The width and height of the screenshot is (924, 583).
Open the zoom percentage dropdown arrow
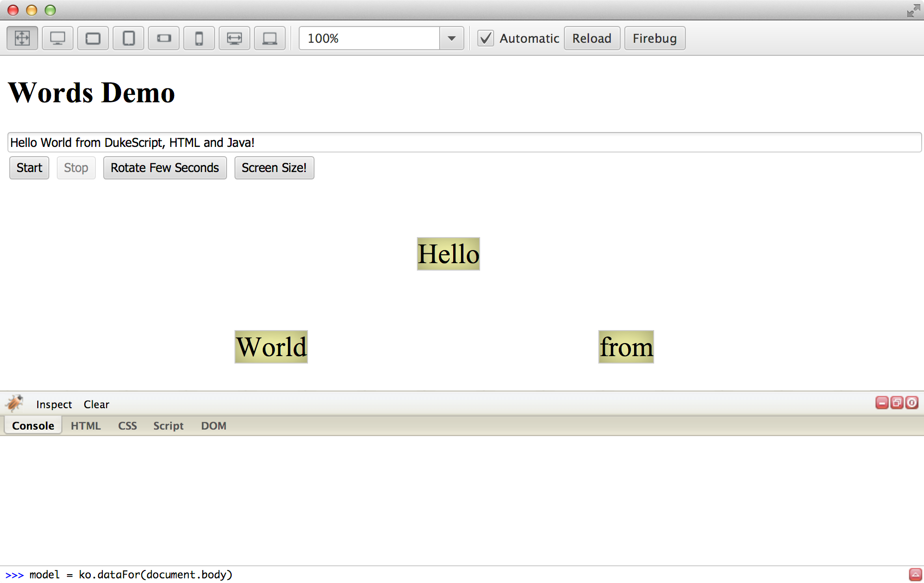point(451,38)
